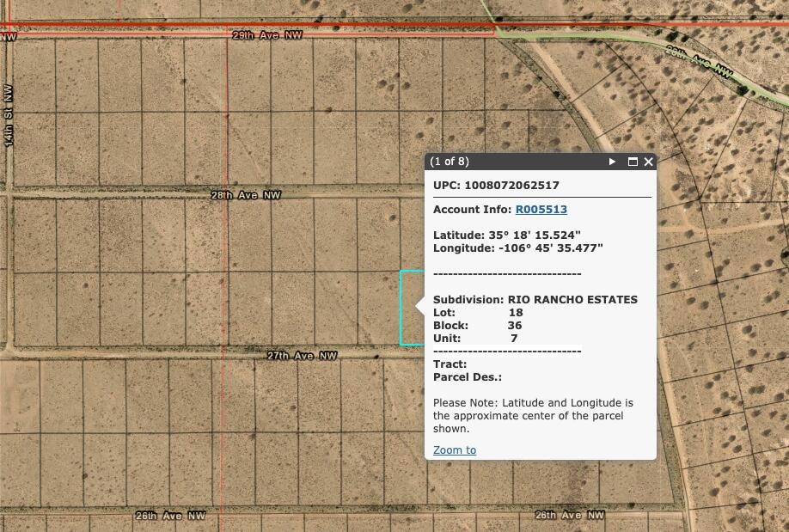Image resolution: width=789 pixels, height=532 pixels.
Task: Click the Longitude: -106° 45' 35.477" text
Action: pyautogui.click(x=517, y=248)
